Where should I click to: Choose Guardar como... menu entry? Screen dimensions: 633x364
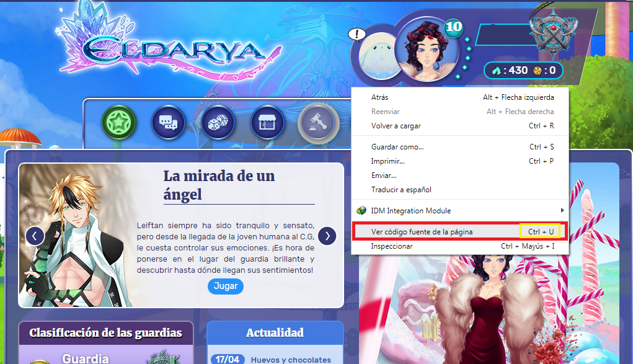tap(460, 146)
